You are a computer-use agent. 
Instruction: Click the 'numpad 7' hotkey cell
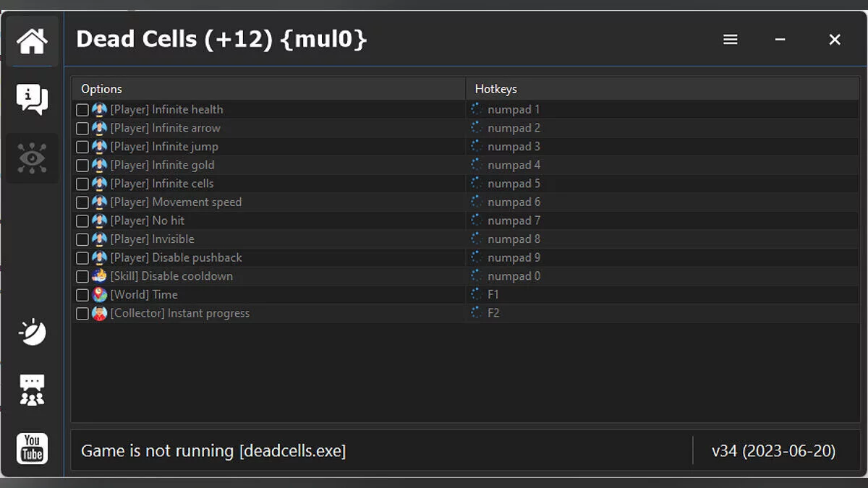[663, 221]
